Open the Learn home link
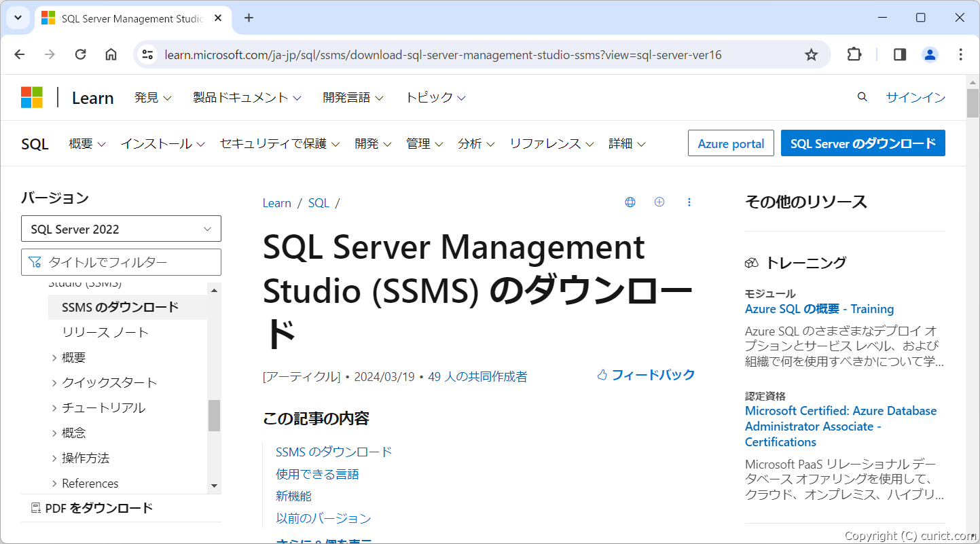Viewport: 980px width, 544px height. click(92, 98)
